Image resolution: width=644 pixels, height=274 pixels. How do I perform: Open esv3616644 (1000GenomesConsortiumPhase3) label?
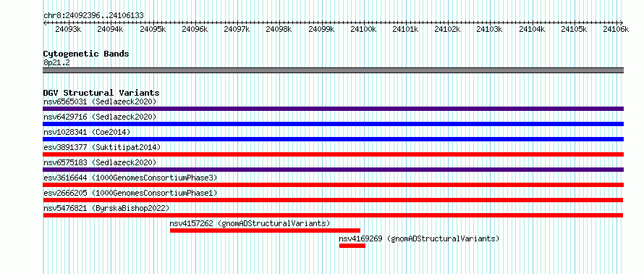tap(130, 178)
